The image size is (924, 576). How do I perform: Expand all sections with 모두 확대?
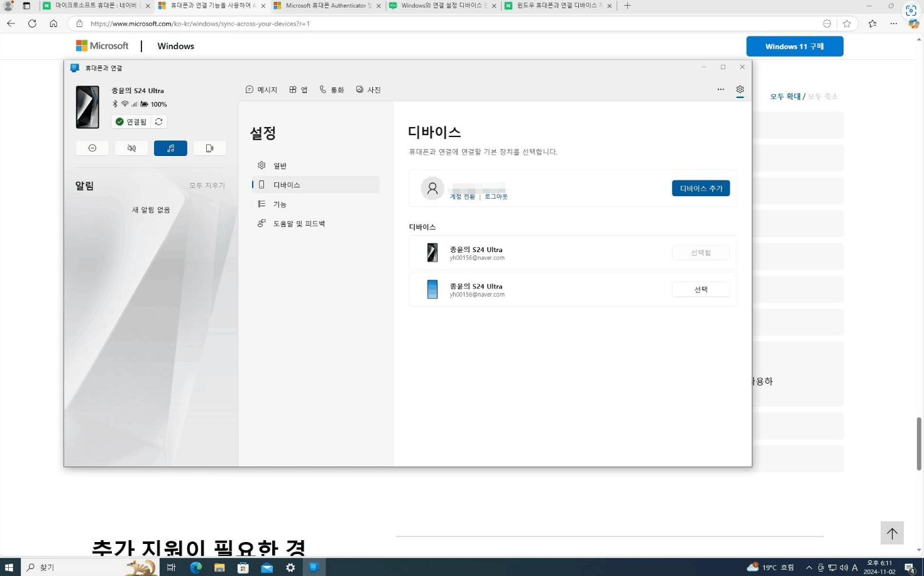pyautogui.click(x=784, y=96)
